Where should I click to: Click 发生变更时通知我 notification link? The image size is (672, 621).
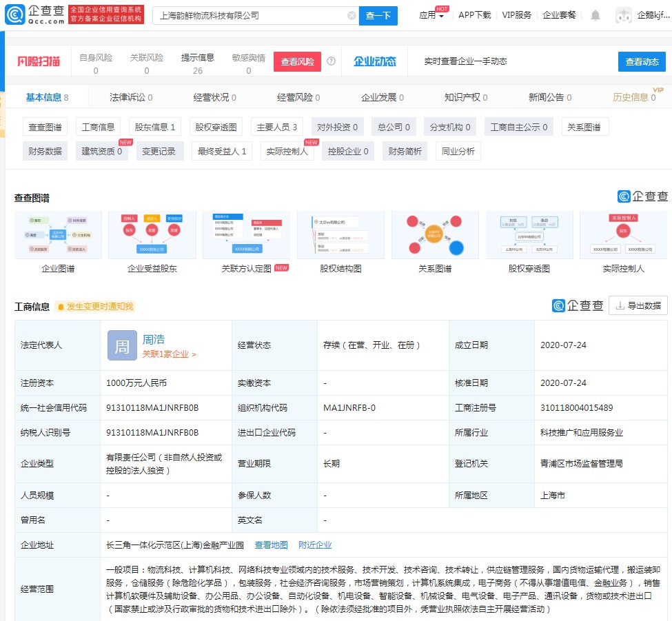(100, 307)
